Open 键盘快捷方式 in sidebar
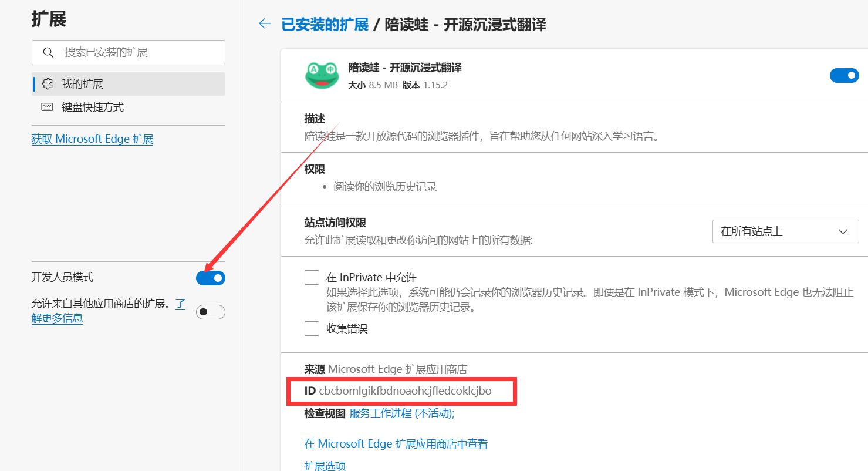 (129, 107)
